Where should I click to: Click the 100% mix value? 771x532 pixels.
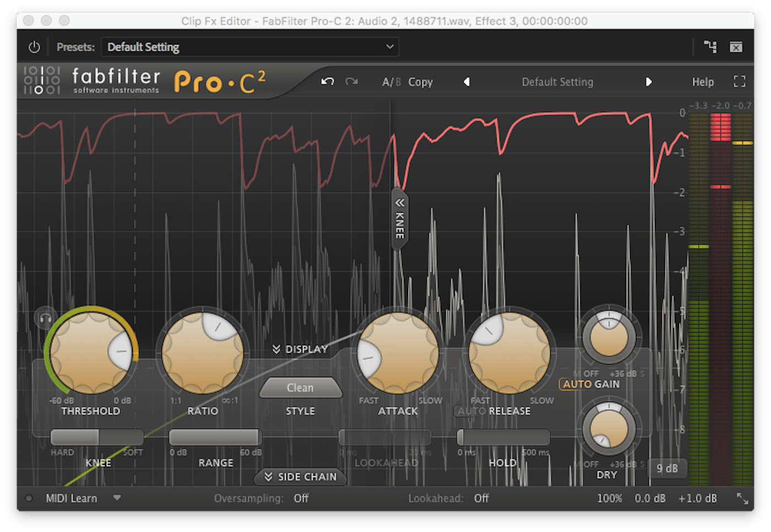610,498
